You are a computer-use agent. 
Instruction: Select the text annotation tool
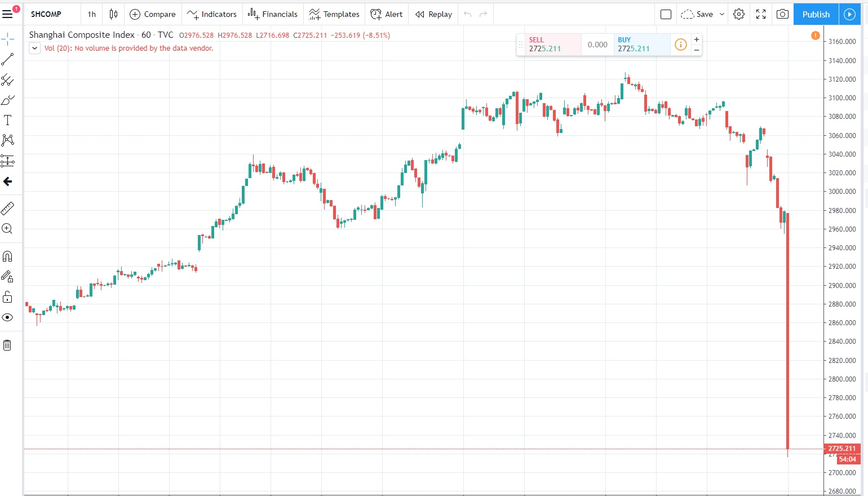(8, 120)
